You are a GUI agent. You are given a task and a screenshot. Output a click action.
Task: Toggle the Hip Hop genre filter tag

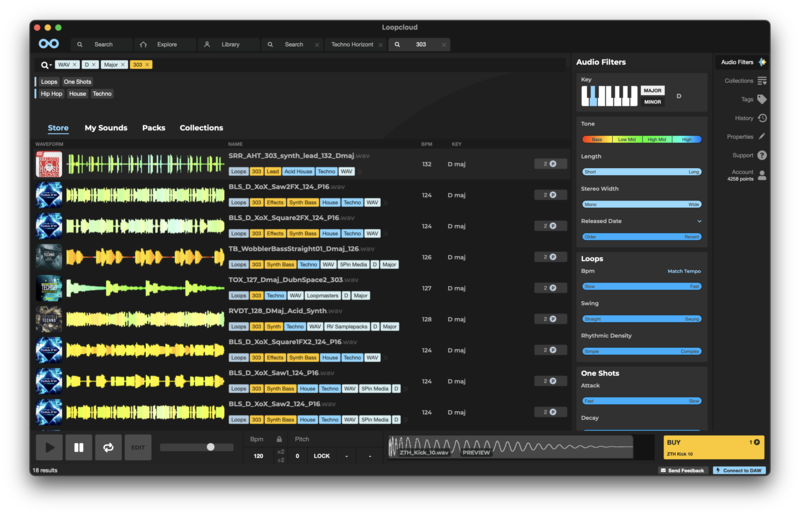pos(51,94)
